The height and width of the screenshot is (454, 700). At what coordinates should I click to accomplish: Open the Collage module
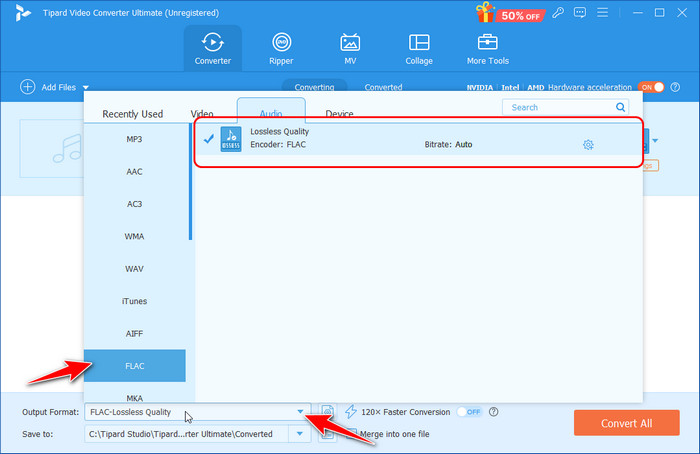coord(419,48)
